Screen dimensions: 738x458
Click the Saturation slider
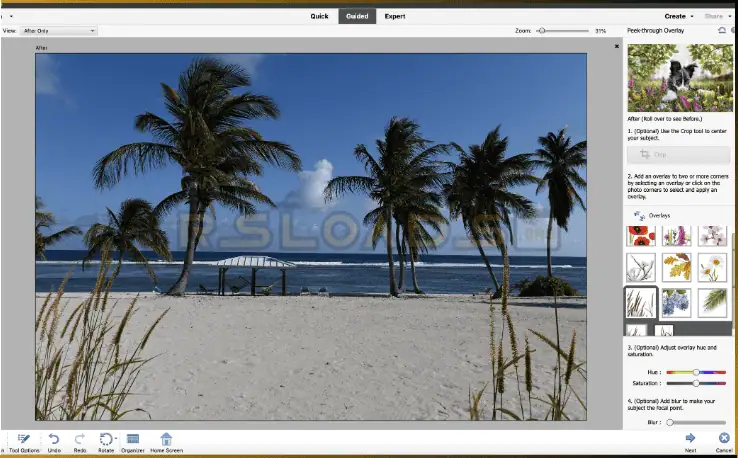(696, 383)
